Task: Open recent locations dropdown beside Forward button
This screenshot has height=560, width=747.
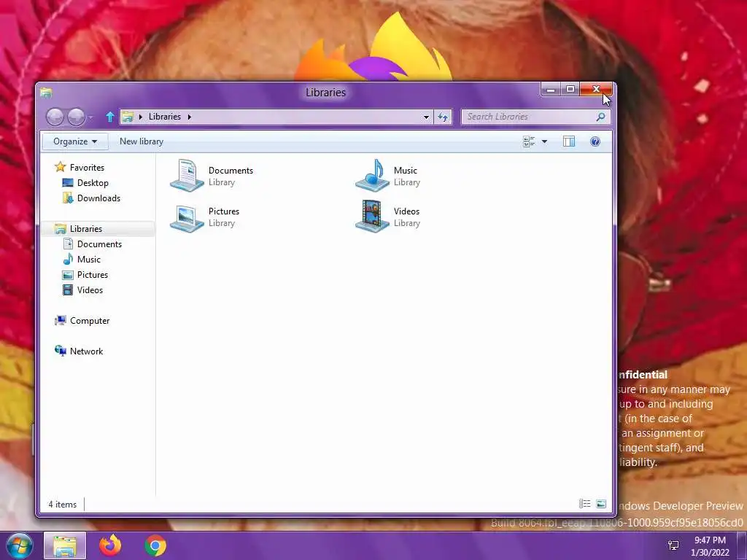Action: (90, 117)
